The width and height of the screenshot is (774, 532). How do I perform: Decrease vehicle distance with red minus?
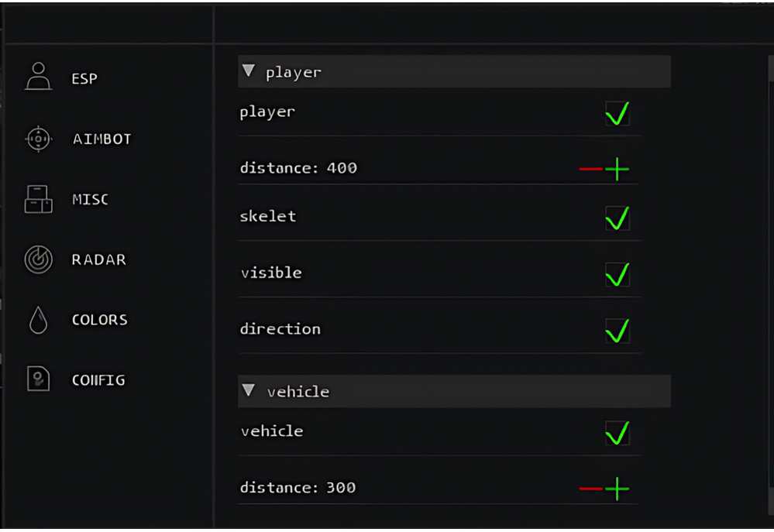(591, 489)
